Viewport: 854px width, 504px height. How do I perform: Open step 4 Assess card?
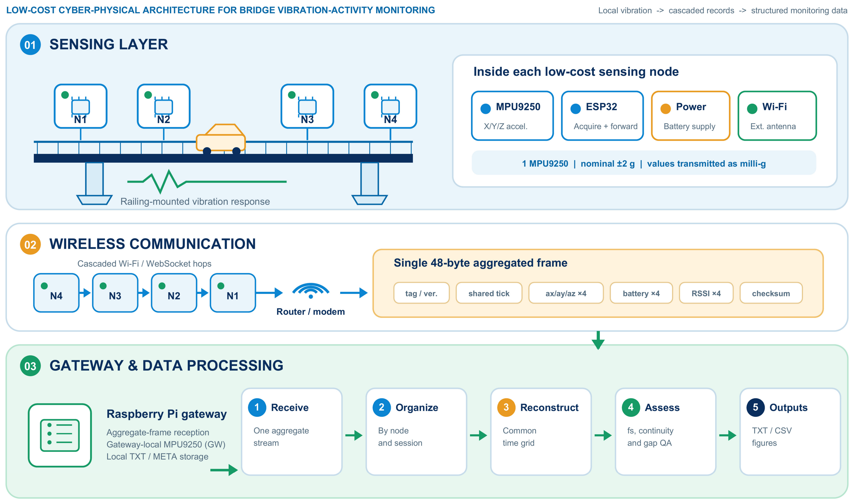[x=665, y=432]
